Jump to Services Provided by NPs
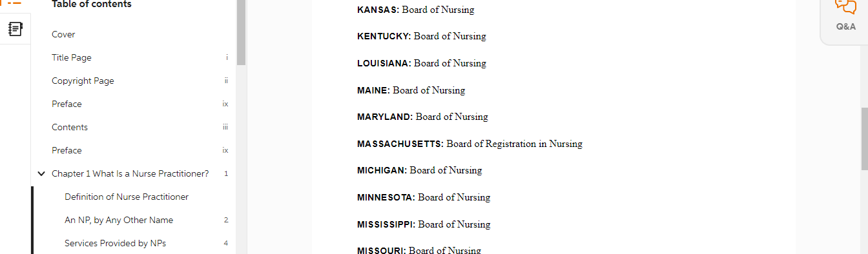Image resolution: width=868 pixels, height=254 pixels. point(115,243)
